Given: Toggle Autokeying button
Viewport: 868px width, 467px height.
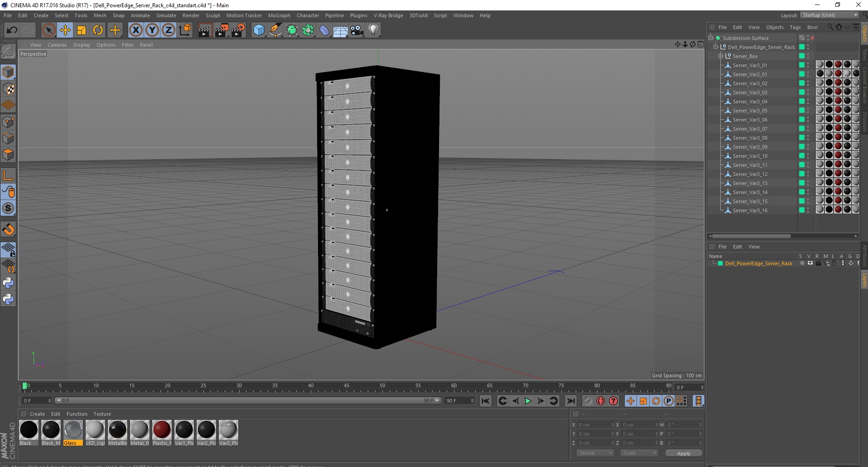Looking at the screenshot, I should coord(601,401).
